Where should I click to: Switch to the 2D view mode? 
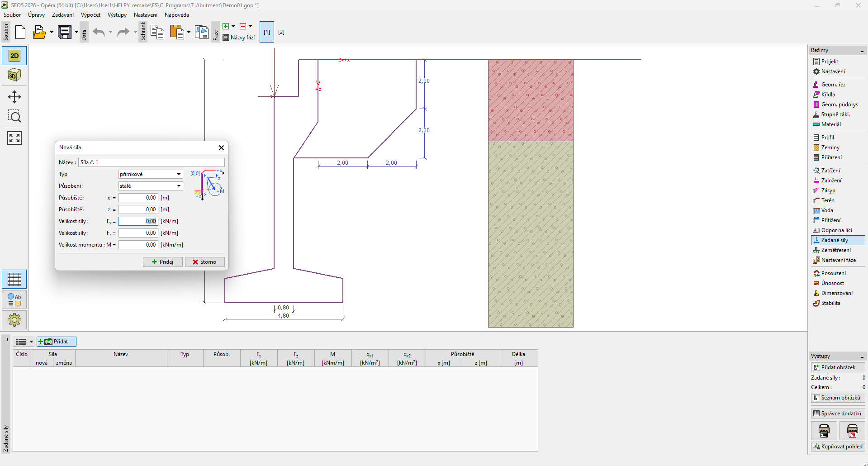[x=14, y=56]
